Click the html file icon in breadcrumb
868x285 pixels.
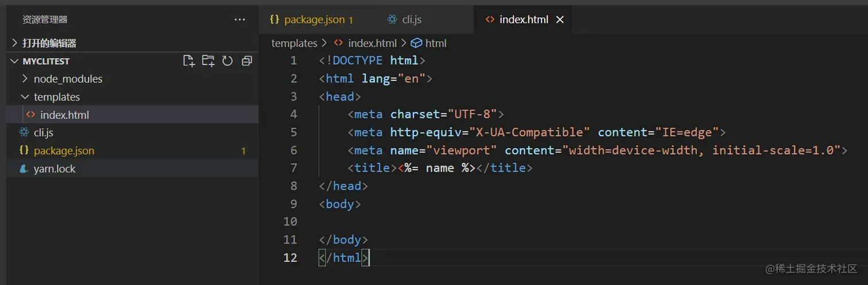tap(339, 43)
